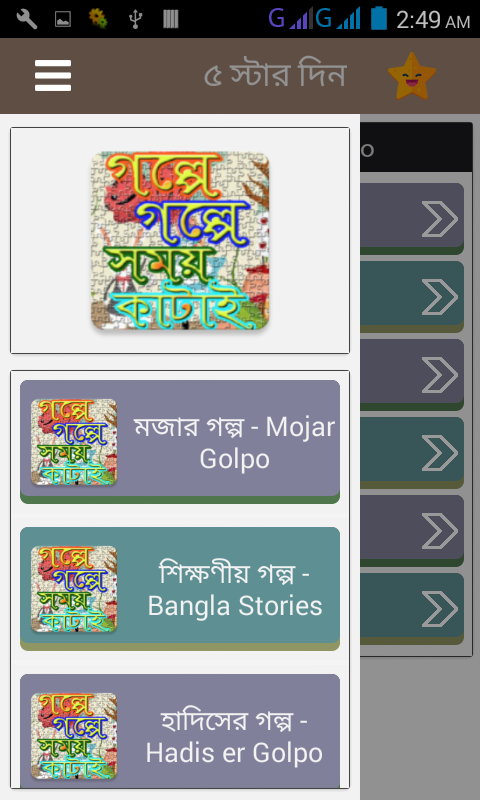Tap the Bangla Stories item thumbnail

tap(73, 589)
